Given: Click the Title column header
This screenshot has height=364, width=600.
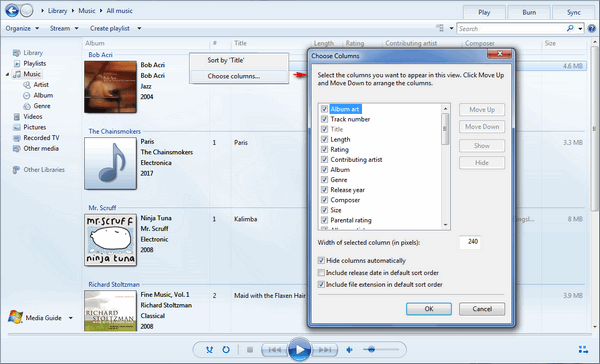Looking at the screenshot, I should coord(240,43).
